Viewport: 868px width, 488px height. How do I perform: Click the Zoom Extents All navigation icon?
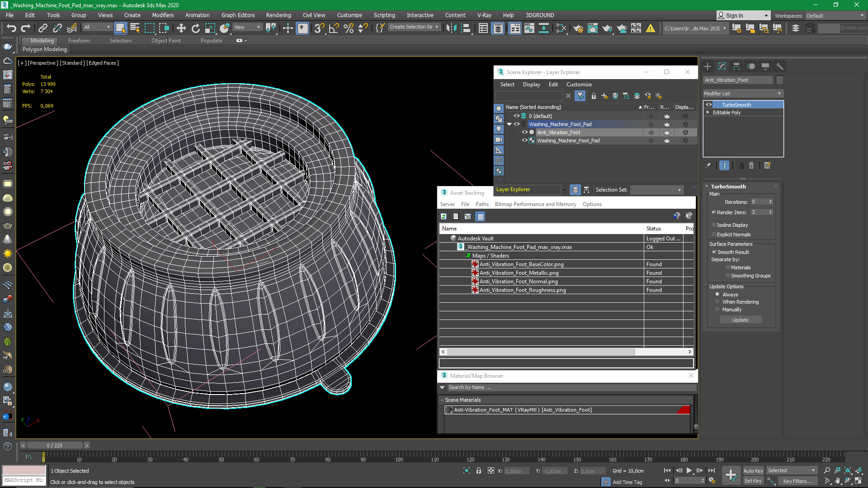859,470
